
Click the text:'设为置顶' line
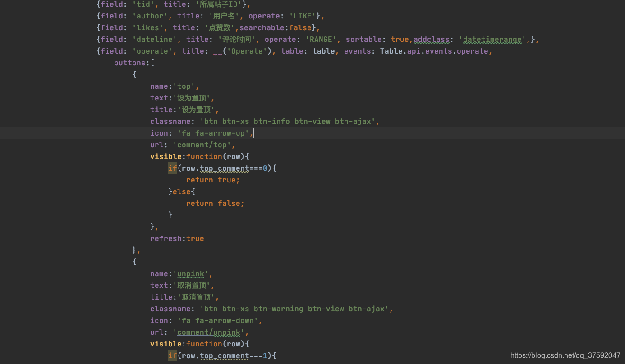pos(183,98)
